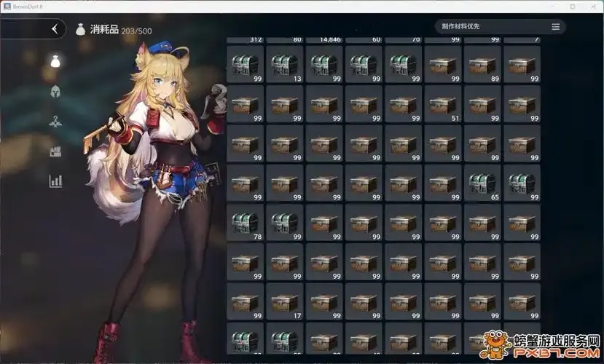Expand the 制作材料优先 sorting dropdown
Viewport: 604px width, 364px height.
pos(500,26)
